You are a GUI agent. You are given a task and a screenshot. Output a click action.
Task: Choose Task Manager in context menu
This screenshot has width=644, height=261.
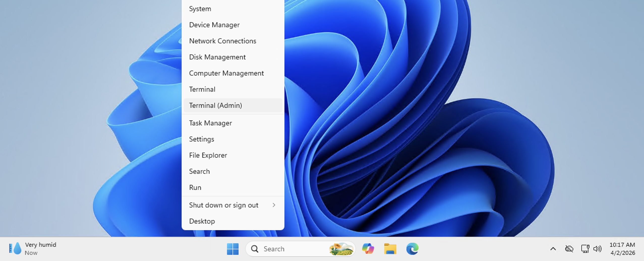point(211,123)
